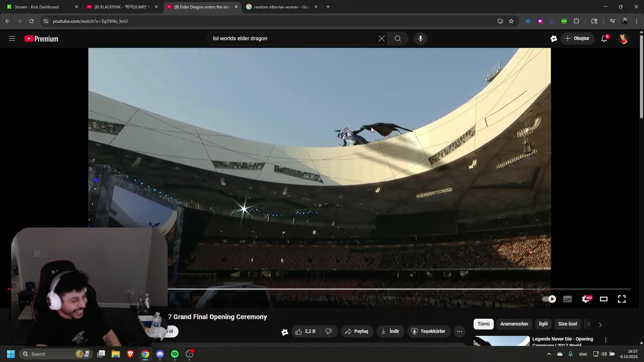Click taskbar Search box
Viewport: 644px width, 362px height.
pyautogui.click(x=56, y=354)
